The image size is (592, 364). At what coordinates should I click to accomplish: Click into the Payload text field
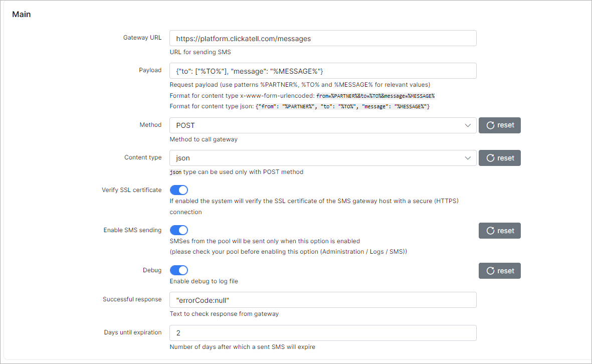click(323, 71)
